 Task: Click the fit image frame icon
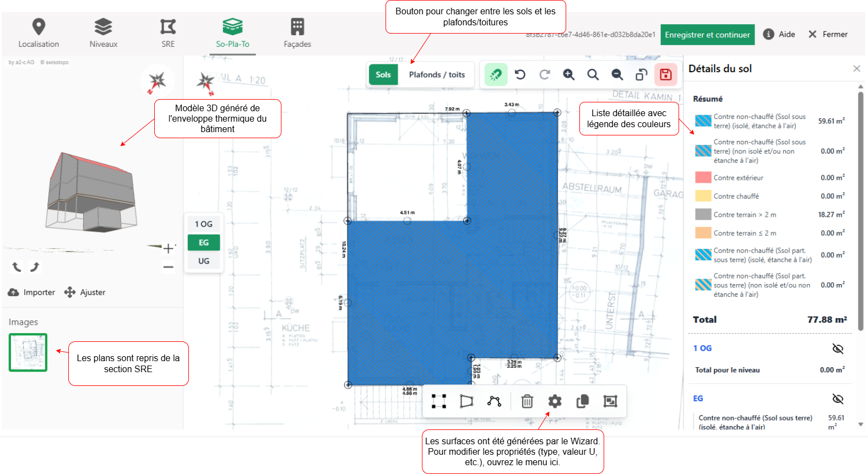(x=610, y=401)
